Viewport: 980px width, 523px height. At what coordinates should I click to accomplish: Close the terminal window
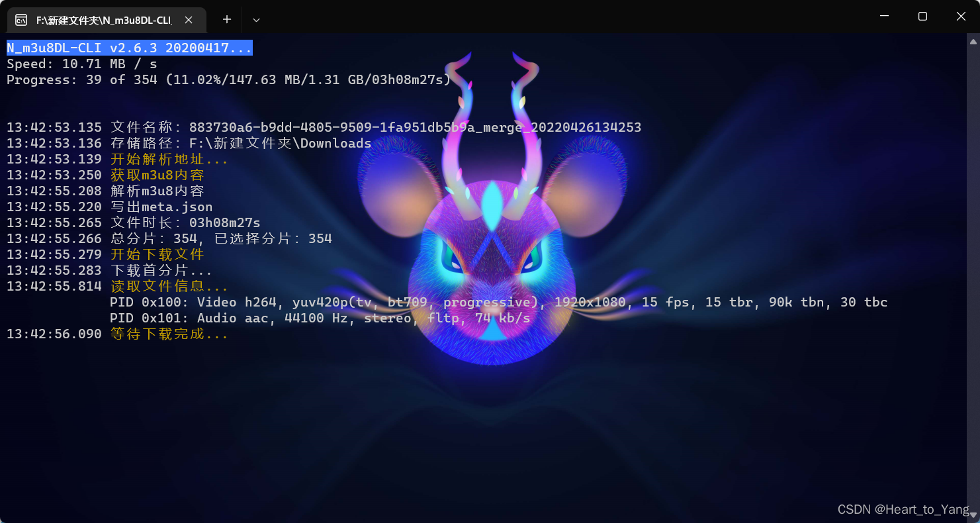pos(961,17)
